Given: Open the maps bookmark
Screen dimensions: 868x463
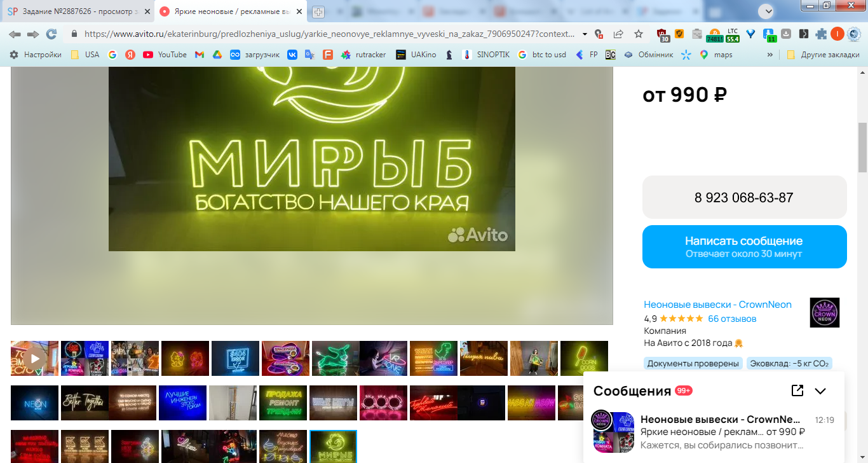Looking at the screenshot, I should pyautogui.click(x=715, y=55).
